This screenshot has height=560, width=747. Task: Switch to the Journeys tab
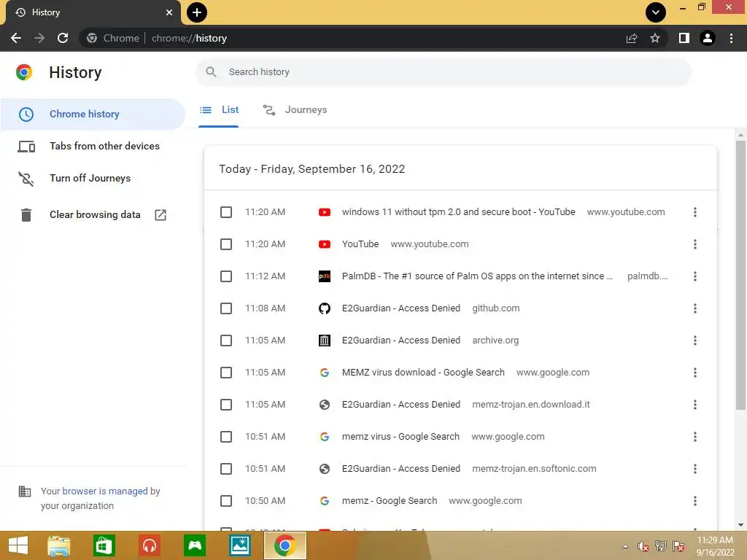pyautogui.click(x=295, y=110)
